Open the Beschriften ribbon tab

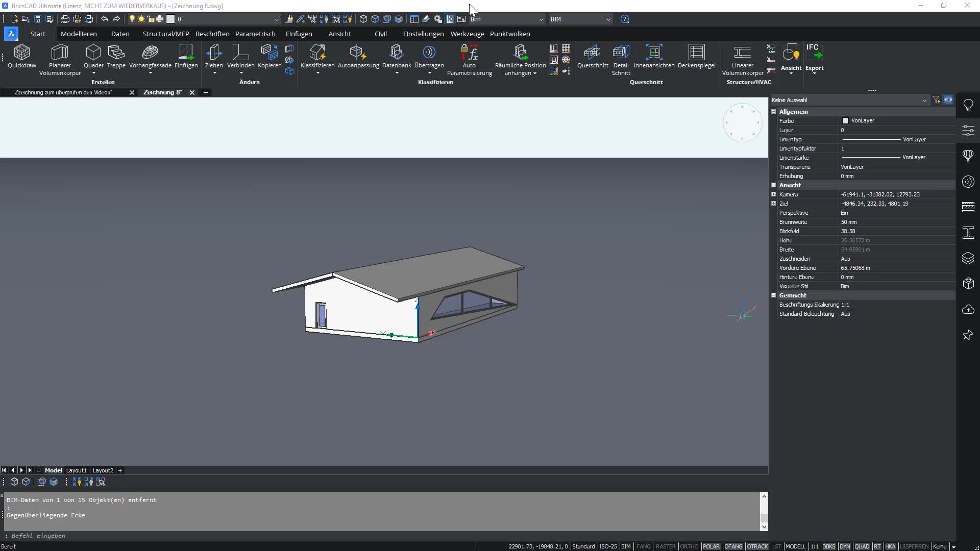212,34
